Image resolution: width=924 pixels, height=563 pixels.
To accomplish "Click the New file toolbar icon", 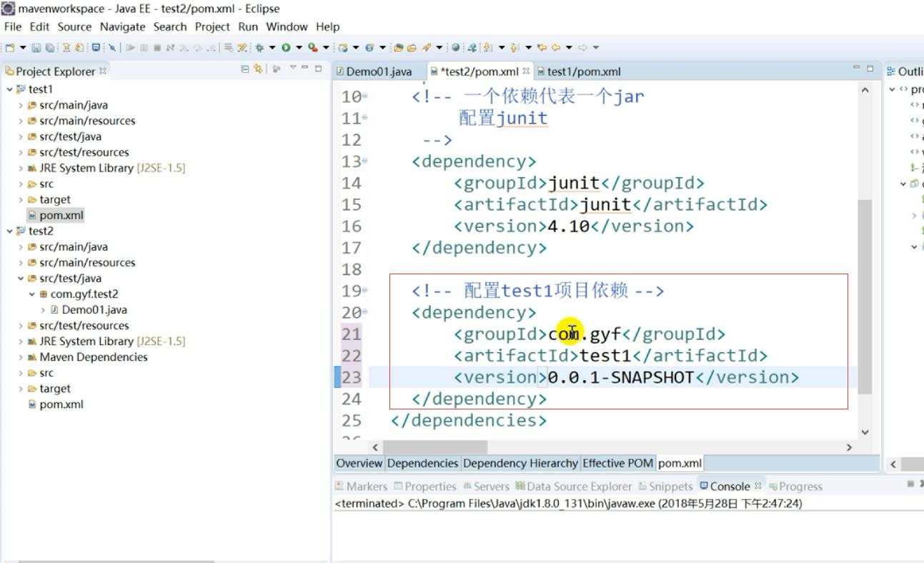I will coord(9,48).
